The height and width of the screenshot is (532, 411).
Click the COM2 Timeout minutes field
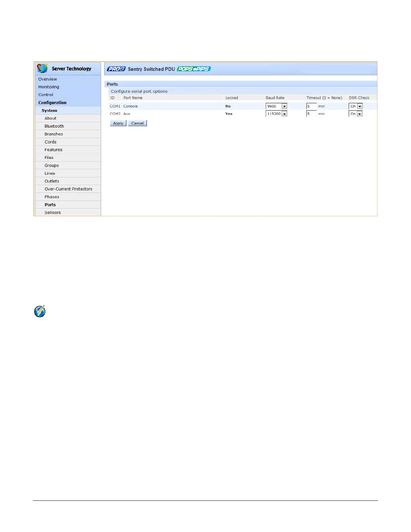pyautogui.click(x=311, y=114)
